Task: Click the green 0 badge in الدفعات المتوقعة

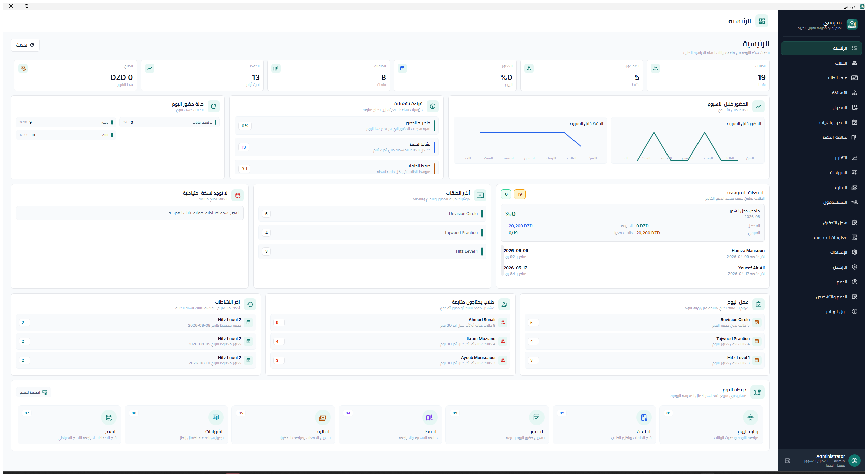Action: click(x=506, y=194)
